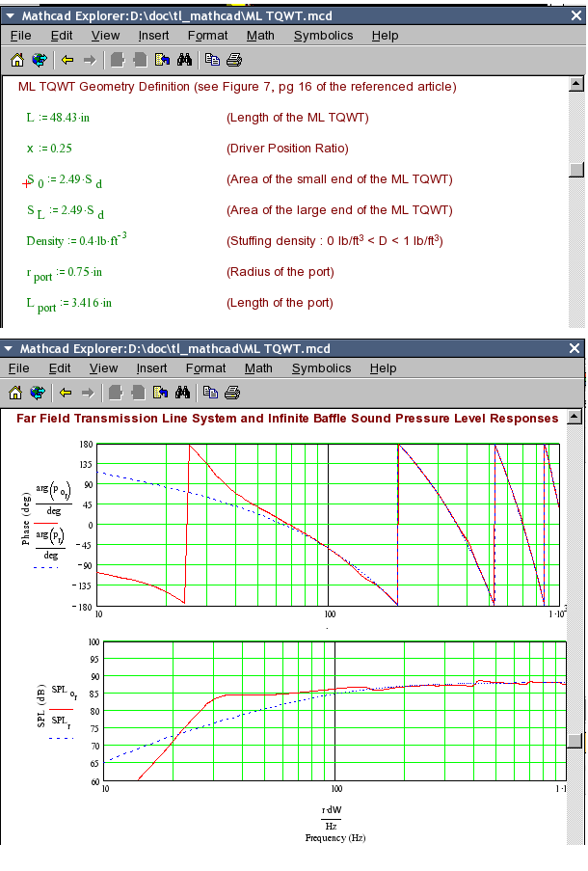Click the 'r·dW / Hz' expression under SPL plot
The width and height of the screenshot is (588, 871).
point(331,817)
